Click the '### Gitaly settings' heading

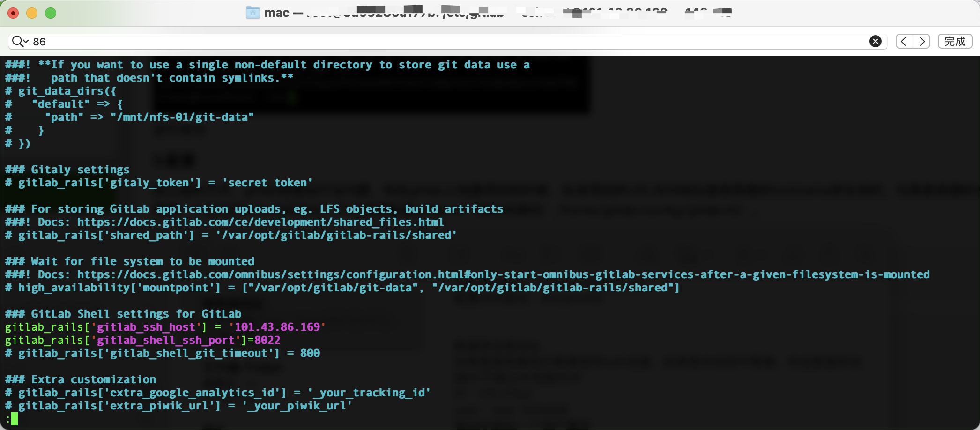pyautogui.click(x=67, y=170)
